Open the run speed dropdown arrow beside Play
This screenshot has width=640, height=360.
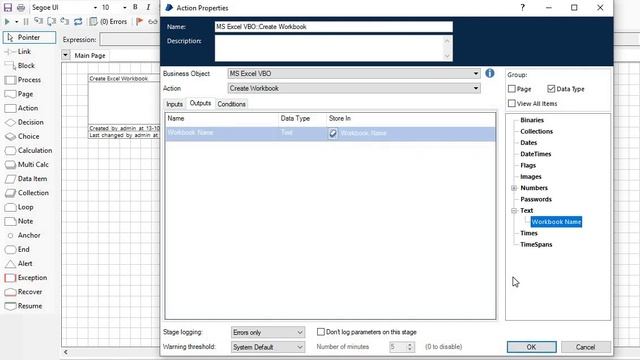(x=16, y=22)
